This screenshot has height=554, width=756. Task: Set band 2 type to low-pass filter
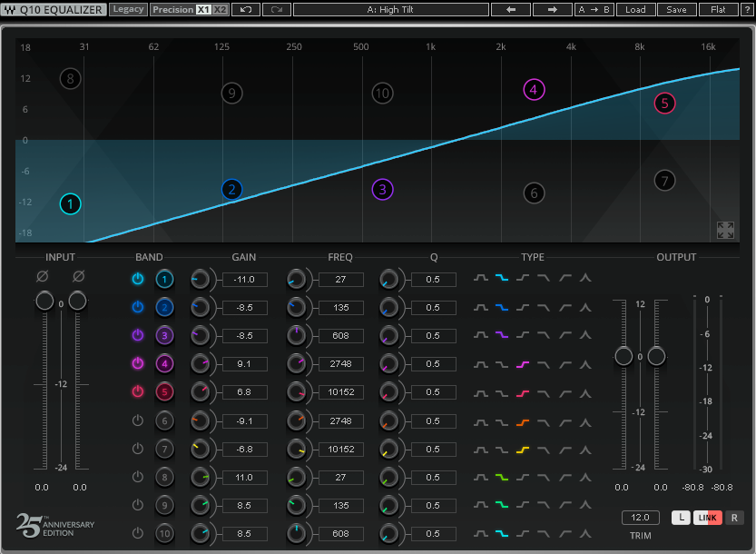tap(544, 307)
